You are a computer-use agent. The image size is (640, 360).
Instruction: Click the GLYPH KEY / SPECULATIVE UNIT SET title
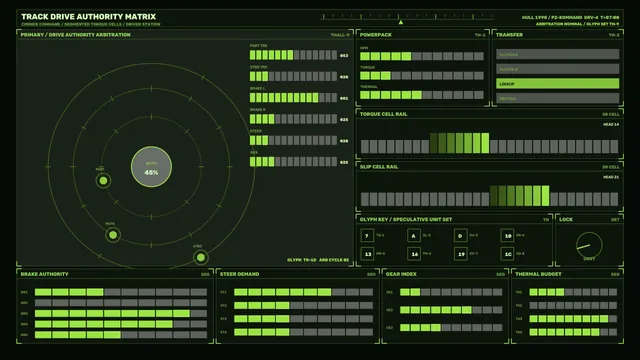pos(406,219)
